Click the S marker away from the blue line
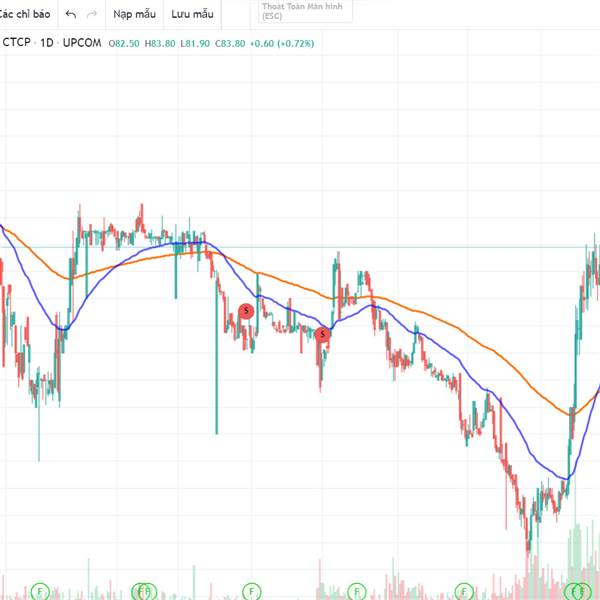Image resolution: width=600 pixels, height=600 pixels. [246, 311]
